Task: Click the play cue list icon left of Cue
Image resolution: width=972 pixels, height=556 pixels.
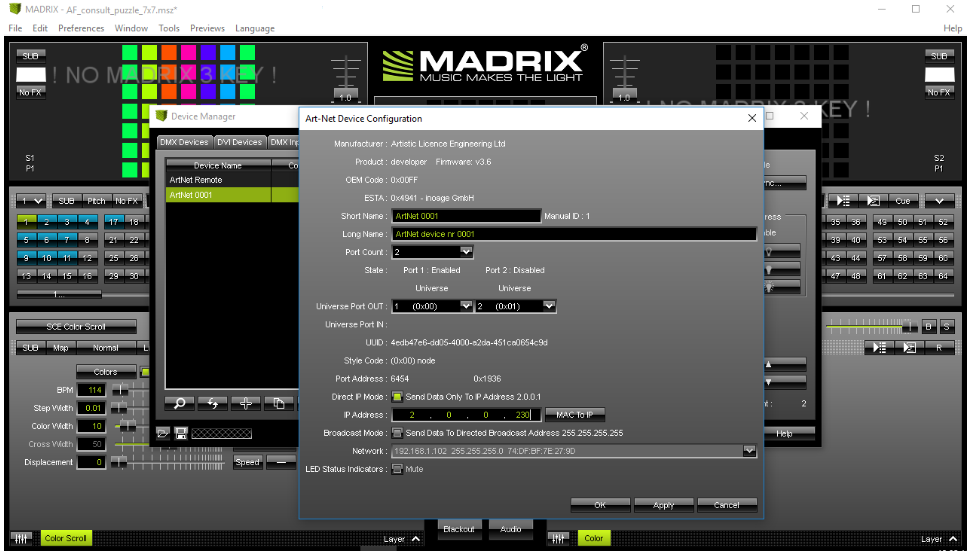Action: tap(842, 201)
